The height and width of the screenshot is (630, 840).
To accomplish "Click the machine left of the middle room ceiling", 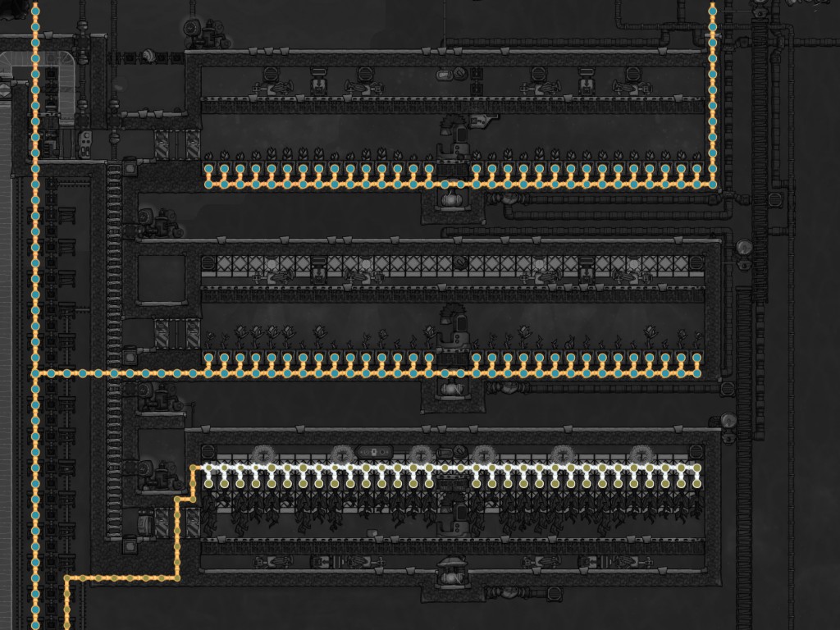I will [x=154, y=221].
